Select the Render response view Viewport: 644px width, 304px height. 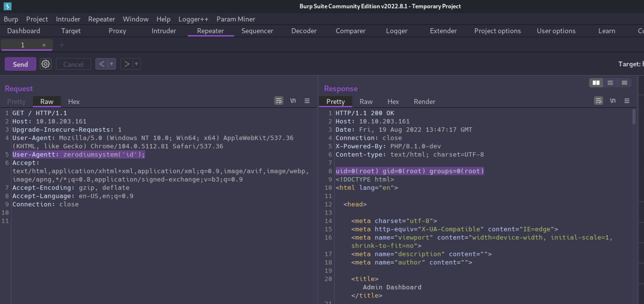424,101
